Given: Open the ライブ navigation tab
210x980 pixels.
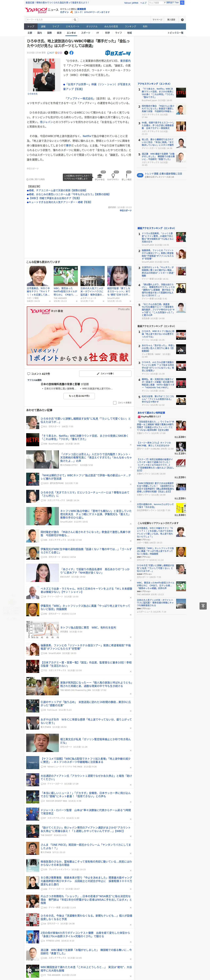Looking at the screenshot, I should [x=56, y=27].
